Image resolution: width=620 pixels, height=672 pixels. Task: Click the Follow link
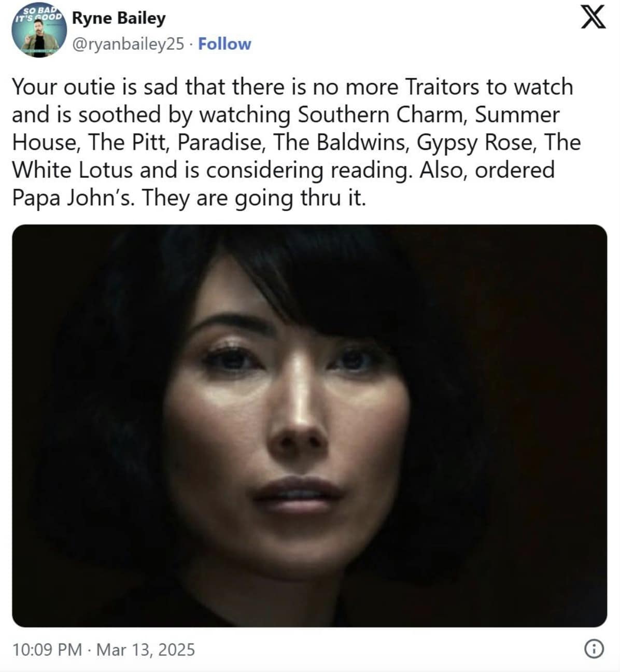(x=224, y=44)
